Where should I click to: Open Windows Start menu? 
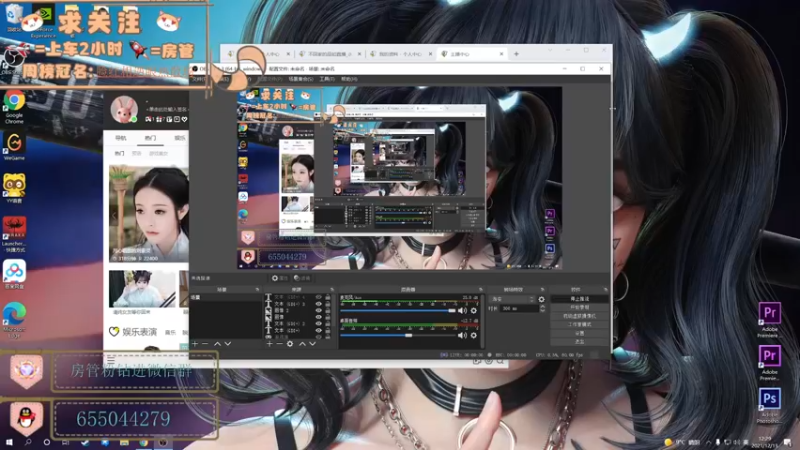click(x=9, y=442)
